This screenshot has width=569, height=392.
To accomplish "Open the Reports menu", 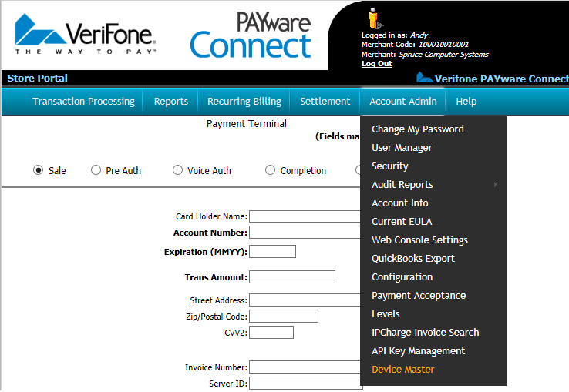I will (171, 101).
